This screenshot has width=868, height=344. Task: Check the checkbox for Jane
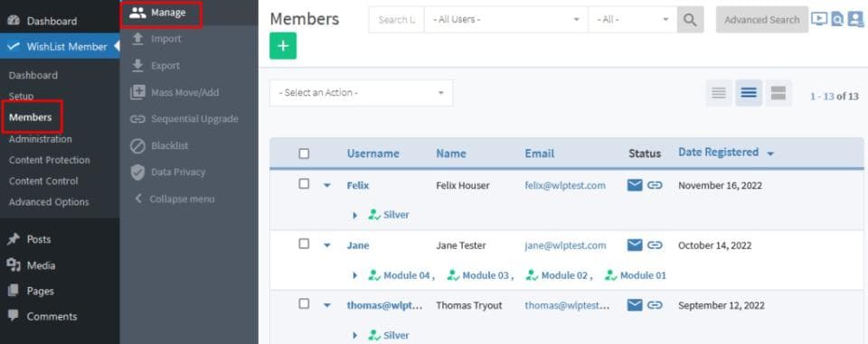click(304, 244)
